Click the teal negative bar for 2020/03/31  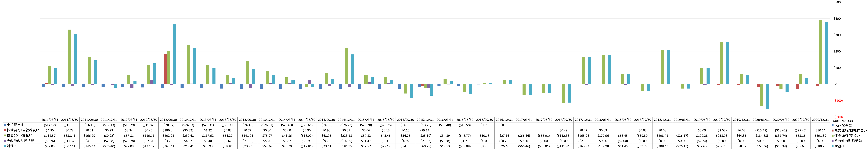click(x=767, y=97)
